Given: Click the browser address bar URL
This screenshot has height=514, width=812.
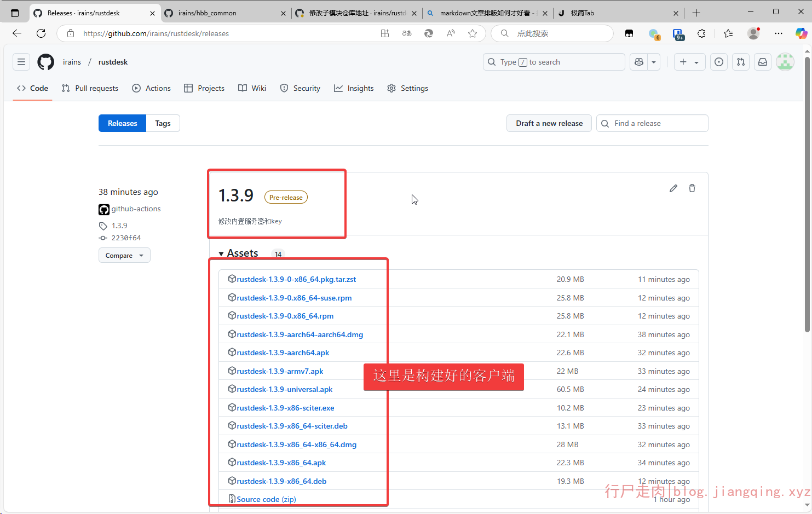Looking at the screenshot, I should click(156, 33).
